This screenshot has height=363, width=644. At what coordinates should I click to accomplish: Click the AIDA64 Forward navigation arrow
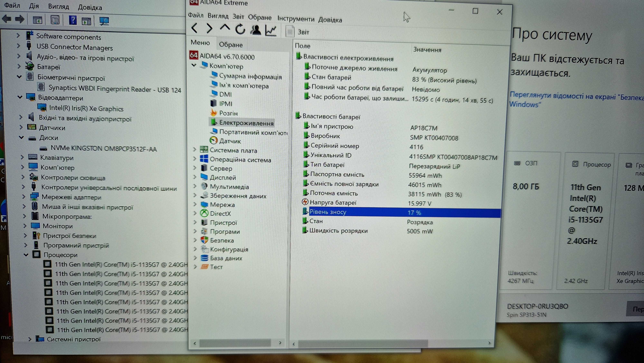[x=209, y=29]
